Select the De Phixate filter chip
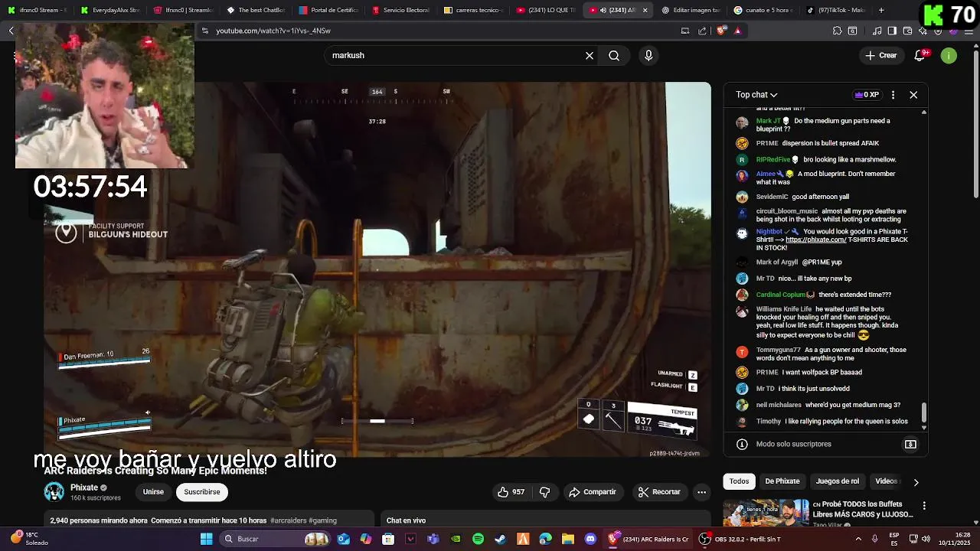980x551 pixels. click(782, 481)
